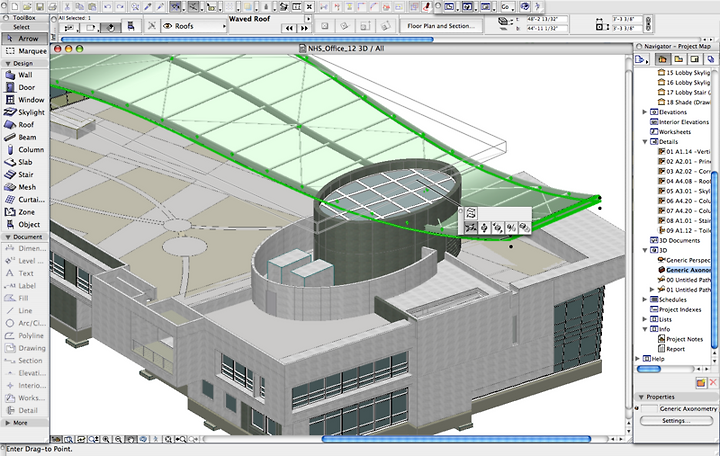Pick the Mesh tool
This screenshot has height=456, width=720.
pyautogui.click(x=25, y=187)
